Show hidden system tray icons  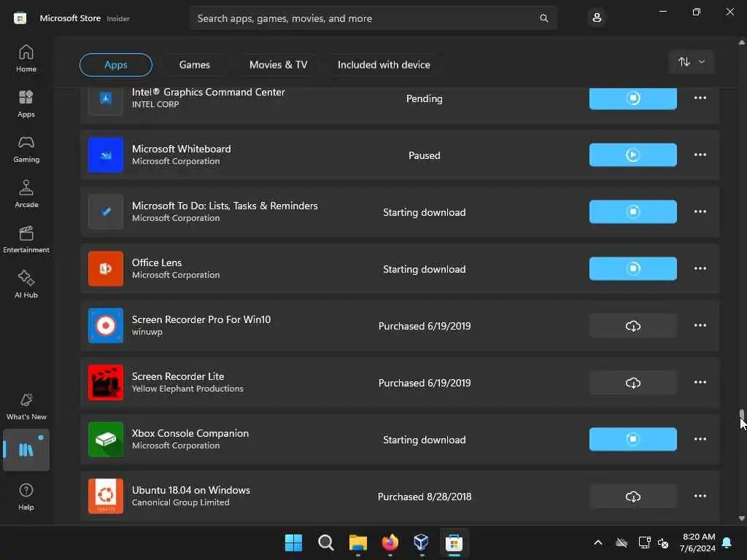(598, 542)
